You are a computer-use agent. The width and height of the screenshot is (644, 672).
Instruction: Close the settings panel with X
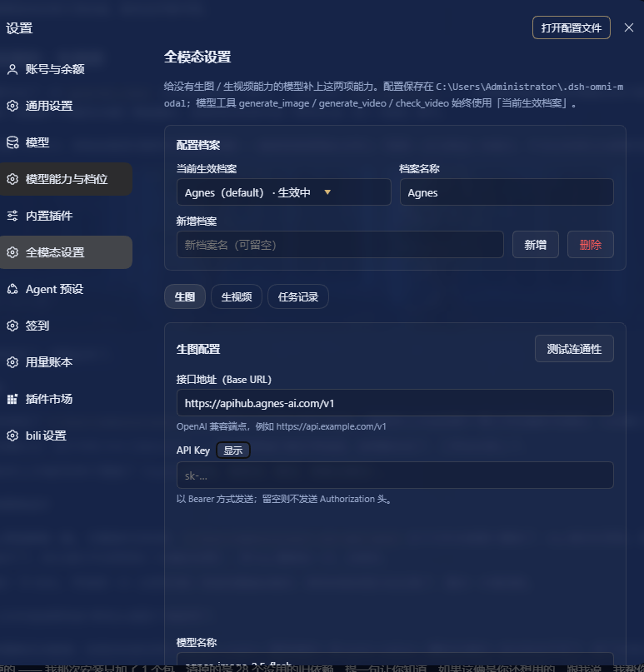click(628, 27)
